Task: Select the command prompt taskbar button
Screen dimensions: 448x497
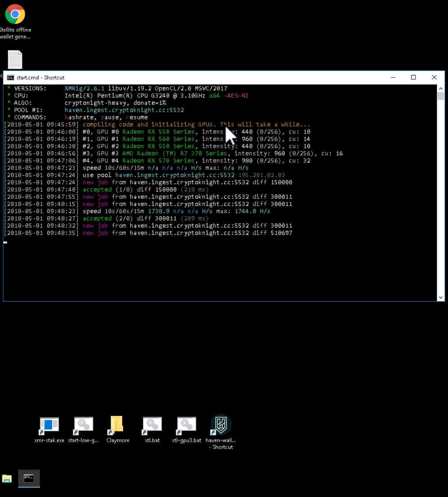Action: pyautogui.click(x=29, y=479)
